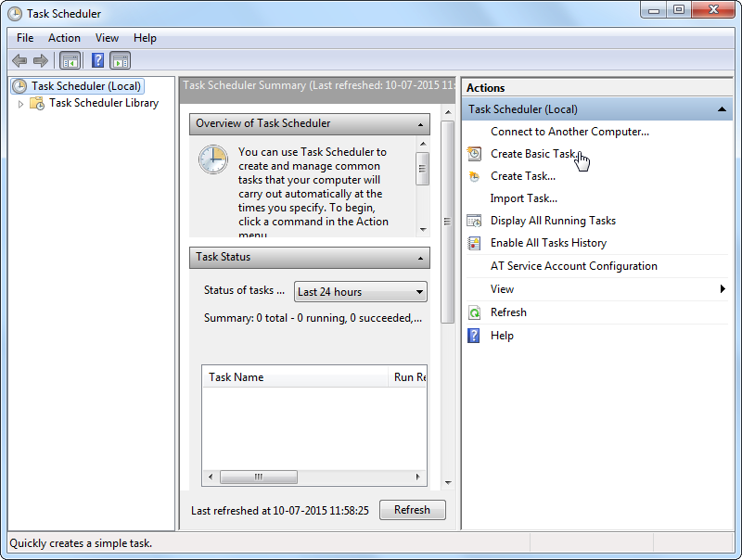Collapse the Task Scheduler (Local) actions group
This screenshot has width=742, height=560.
coord(722,109)
